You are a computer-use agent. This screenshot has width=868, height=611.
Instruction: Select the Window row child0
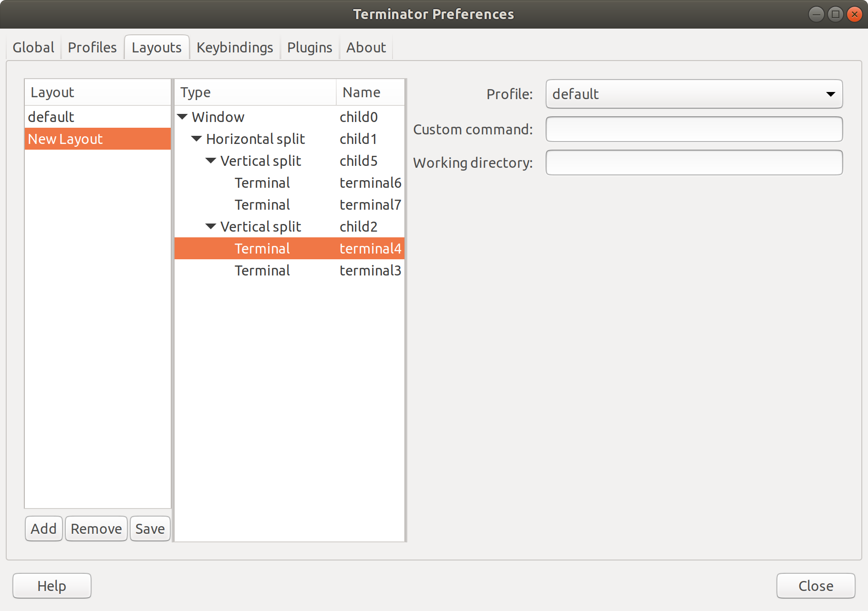pyautogui.click(x=289, y=117)
